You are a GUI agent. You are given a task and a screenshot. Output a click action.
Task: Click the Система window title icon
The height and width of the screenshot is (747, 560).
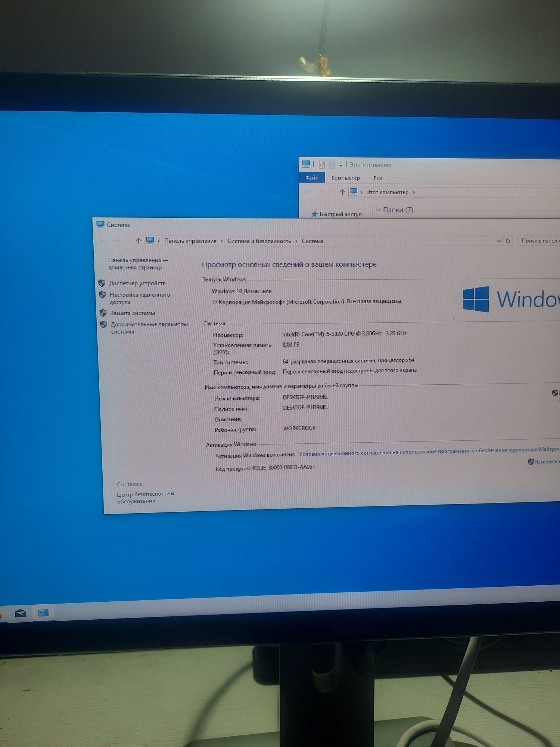pyautogui.click(x=100, y=224)
